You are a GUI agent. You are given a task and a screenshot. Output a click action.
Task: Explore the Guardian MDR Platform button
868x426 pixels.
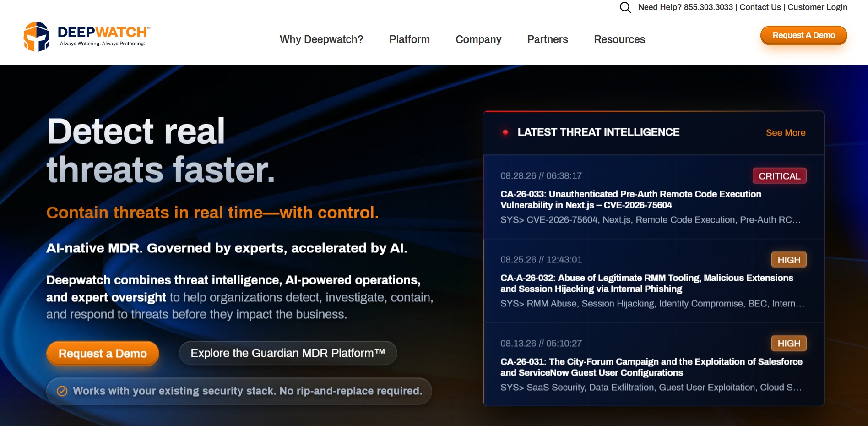(288, 353)
